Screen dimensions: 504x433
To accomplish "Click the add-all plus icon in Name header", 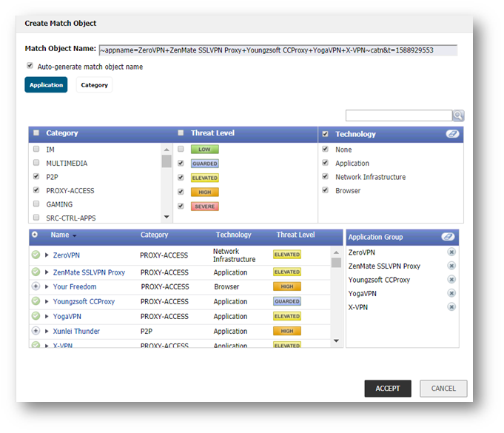I will tap(35, 235).
